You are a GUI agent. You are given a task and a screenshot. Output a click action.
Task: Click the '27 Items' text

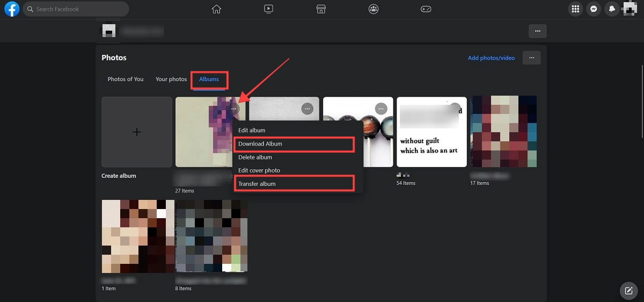[185, 191]
